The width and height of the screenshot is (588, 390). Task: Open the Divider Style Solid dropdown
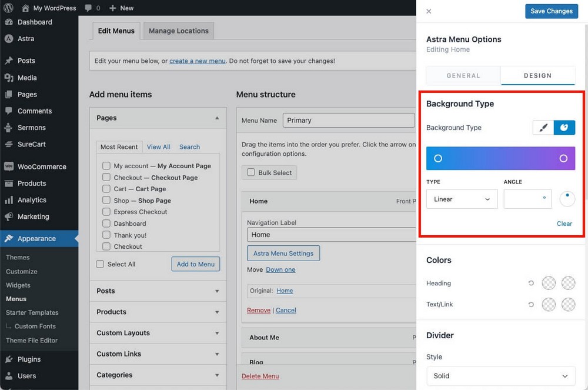pyautogui.click(x=500, y=376)
